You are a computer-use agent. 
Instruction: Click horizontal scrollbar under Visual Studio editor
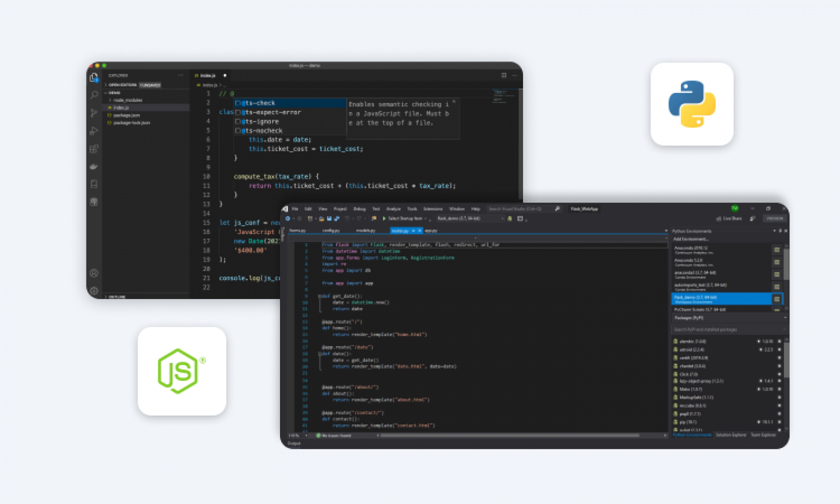coord(510,435)
